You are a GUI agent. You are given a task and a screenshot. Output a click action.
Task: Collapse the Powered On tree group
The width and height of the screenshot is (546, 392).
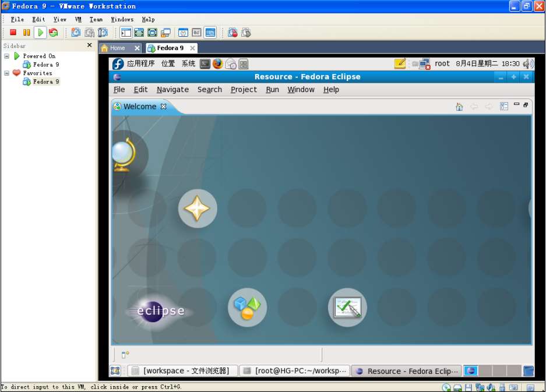(x=6, y=56)
